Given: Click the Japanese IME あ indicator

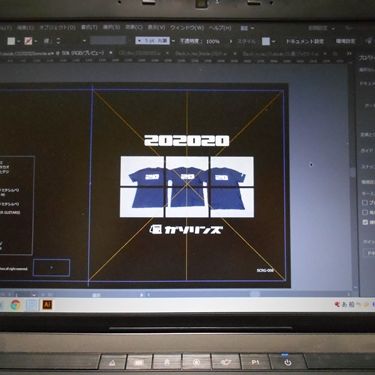Looking at the screenshot, I should tap(344, 304).
